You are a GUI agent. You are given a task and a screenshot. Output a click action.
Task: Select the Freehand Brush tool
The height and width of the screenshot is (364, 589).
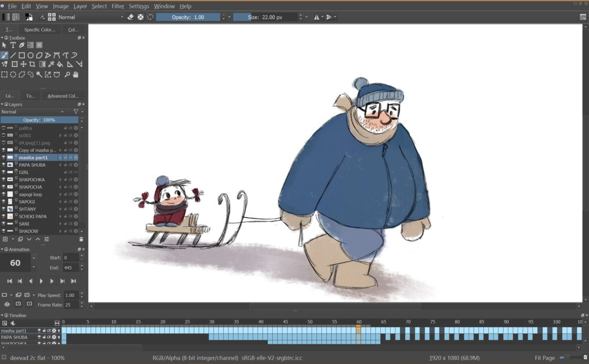4,55
